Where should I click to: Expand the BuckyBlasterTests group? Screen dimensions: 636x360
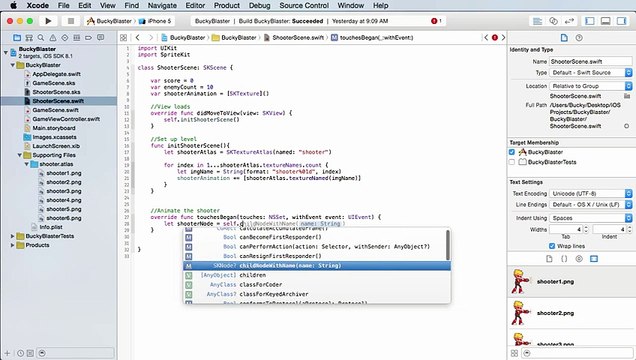tap(13, 236)
